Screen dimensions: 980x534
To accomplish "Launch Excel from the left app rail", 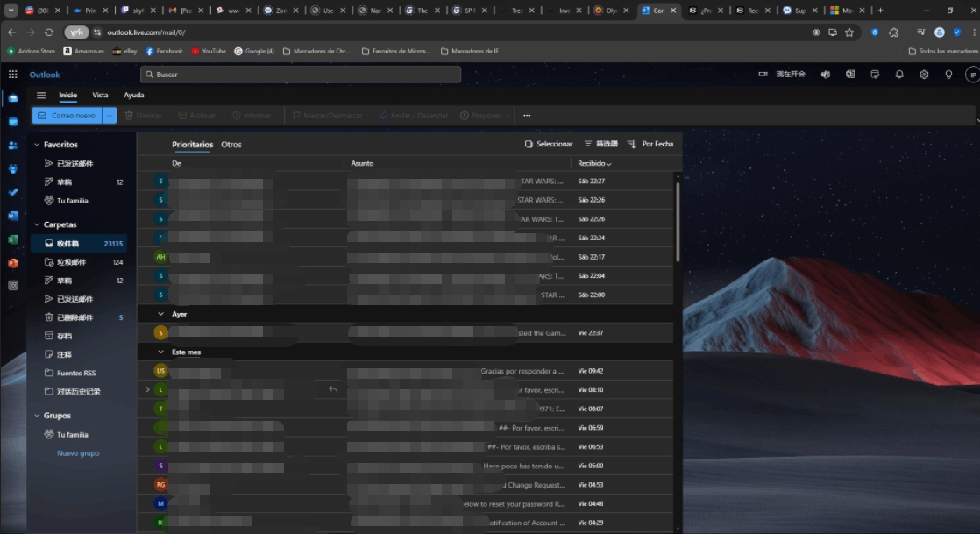I will (x=13, y=239).
